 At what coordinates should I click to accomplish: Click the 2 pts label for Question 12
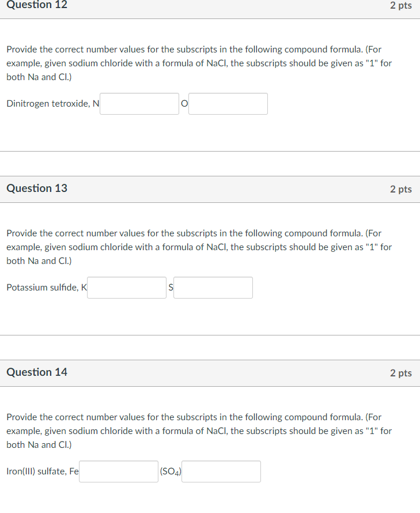pyautogui.click(x=402, y=5)
